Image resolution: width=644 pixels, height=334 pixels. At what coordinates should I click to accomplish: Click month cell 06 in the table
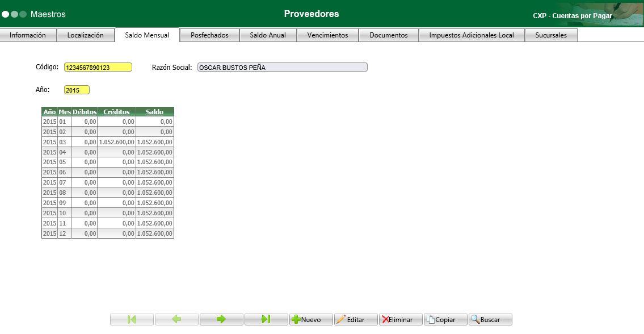tap(65, 172)
